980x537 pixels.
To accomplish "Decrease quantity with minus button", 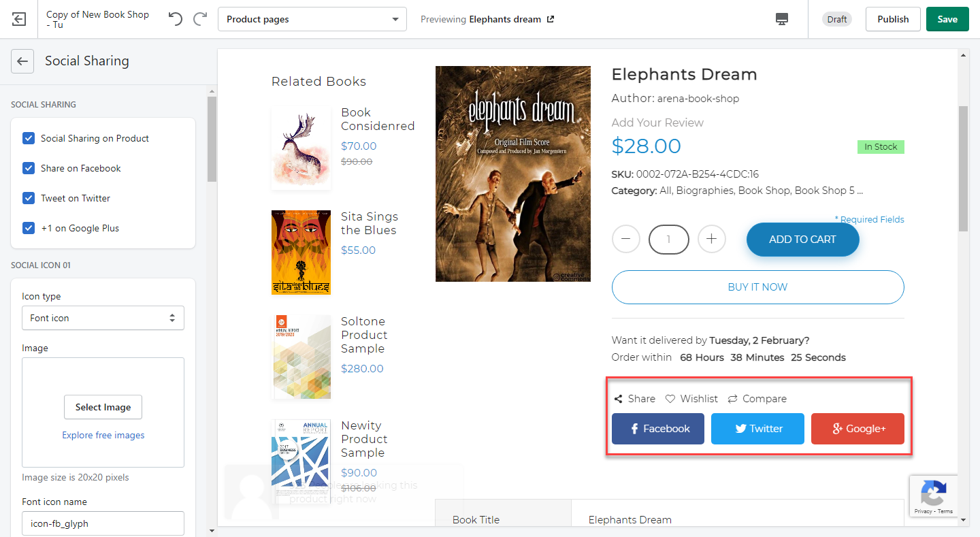I will pyautogui.click(x=626, y=239).
